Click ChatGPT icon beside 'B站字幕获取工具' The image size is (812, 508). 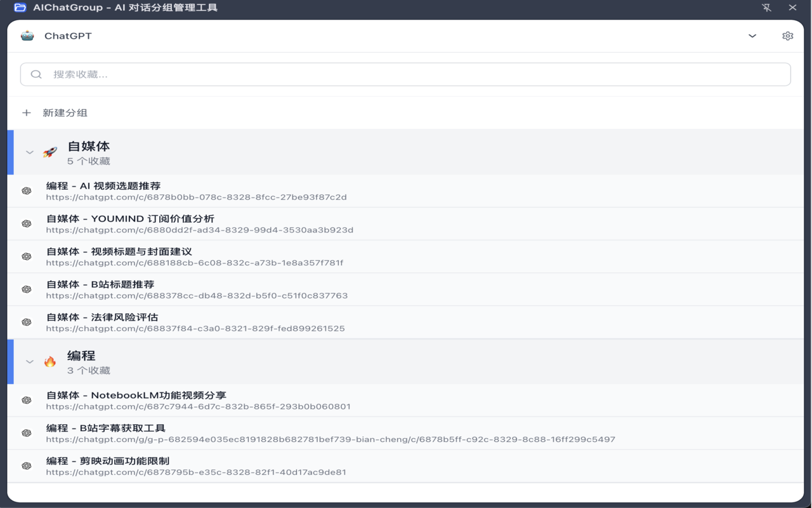point(27,433)
